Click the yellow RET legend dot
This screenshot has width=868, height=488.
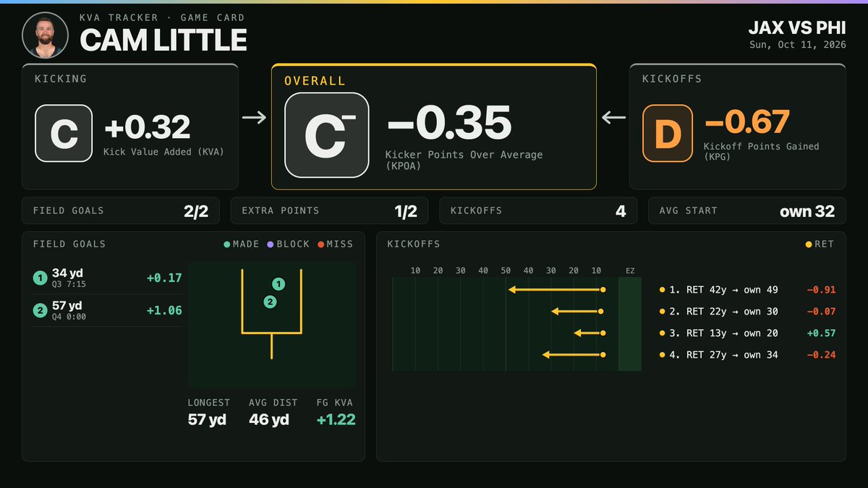tap(809, 244)
